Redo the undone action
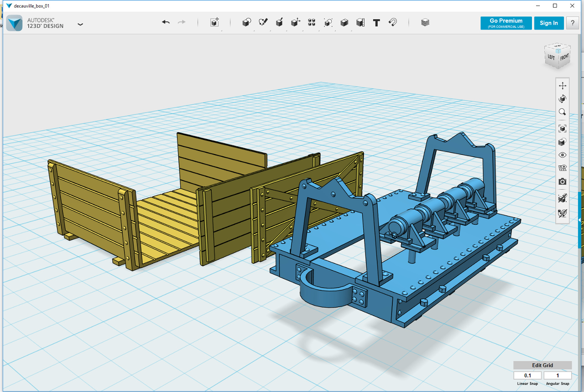Image resolution: width=584 pixels, height=392 pixels. point(182,22)
